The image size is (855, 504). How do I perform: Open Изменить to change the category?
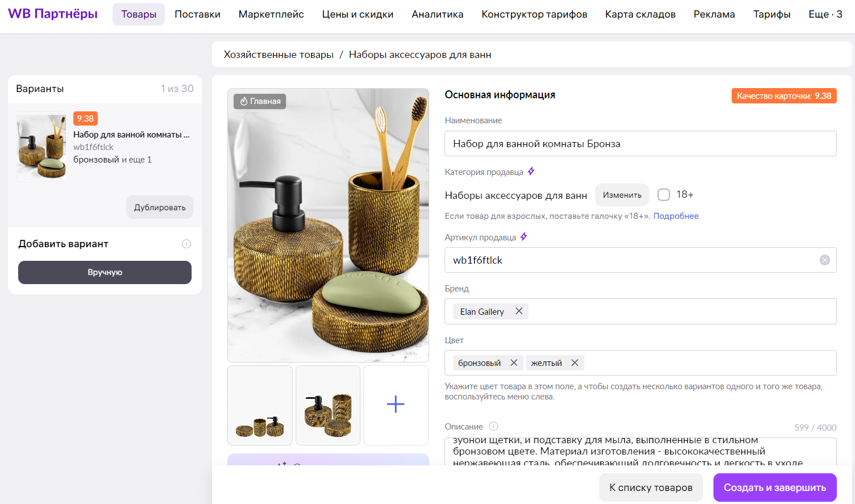coord(622,194)
